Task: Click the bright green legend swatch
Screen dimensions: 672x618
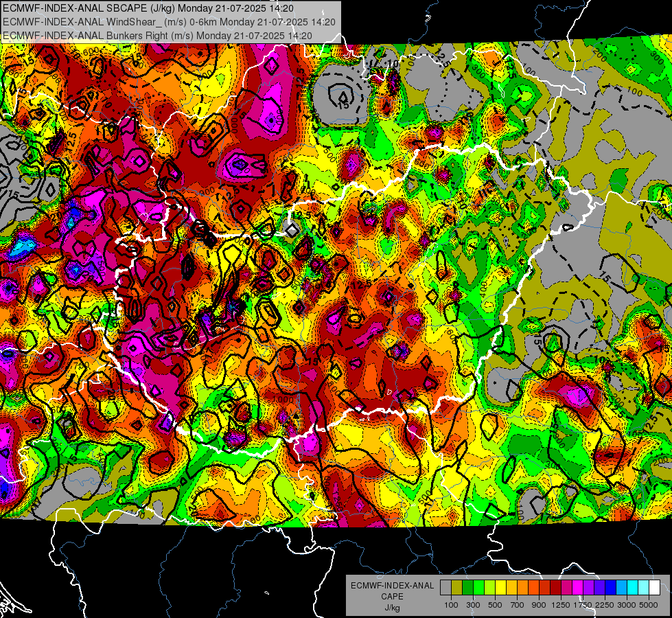Action: click(478, 588)
